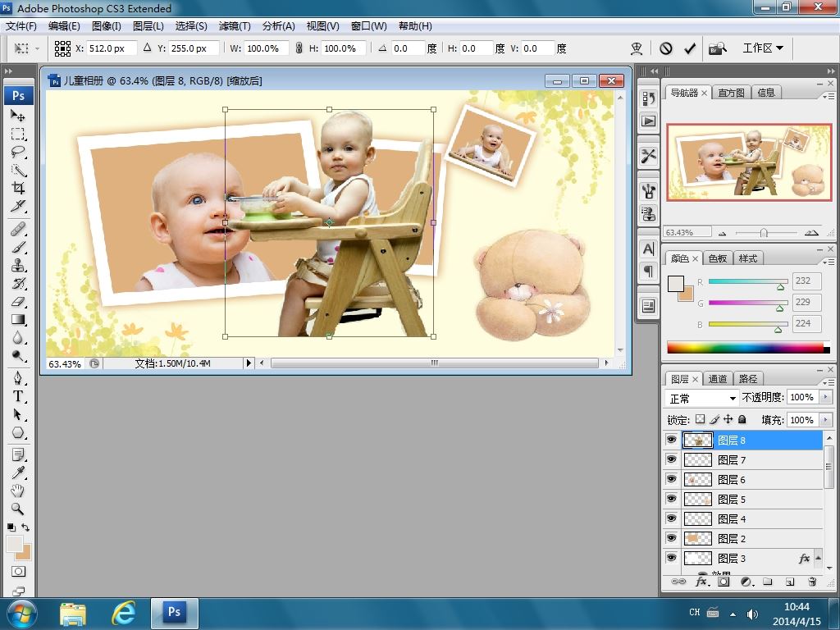Adjust the Navigator zoom slider
The width and height of the screenshot is (840, 630).
pyautogui.click(x=765, y=232)
